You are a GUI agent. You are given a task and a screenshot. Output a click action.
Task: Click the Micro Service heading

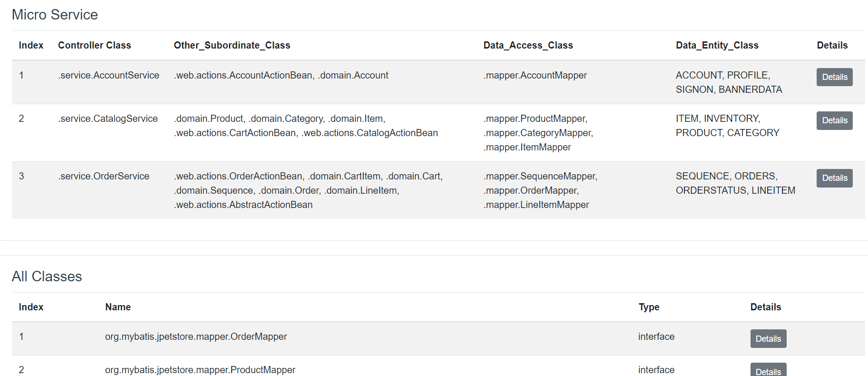click(55, 15)
